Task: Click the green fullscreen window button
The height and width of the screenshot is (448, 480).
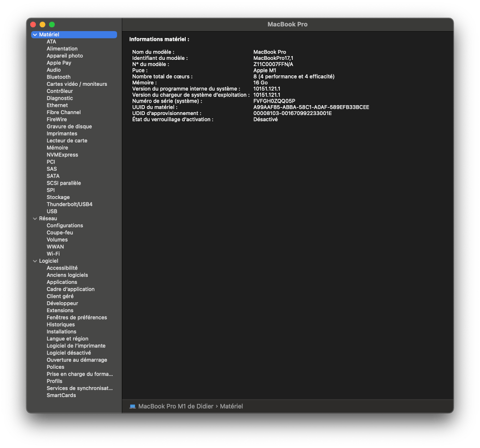Action: click(x=52, y=24)
